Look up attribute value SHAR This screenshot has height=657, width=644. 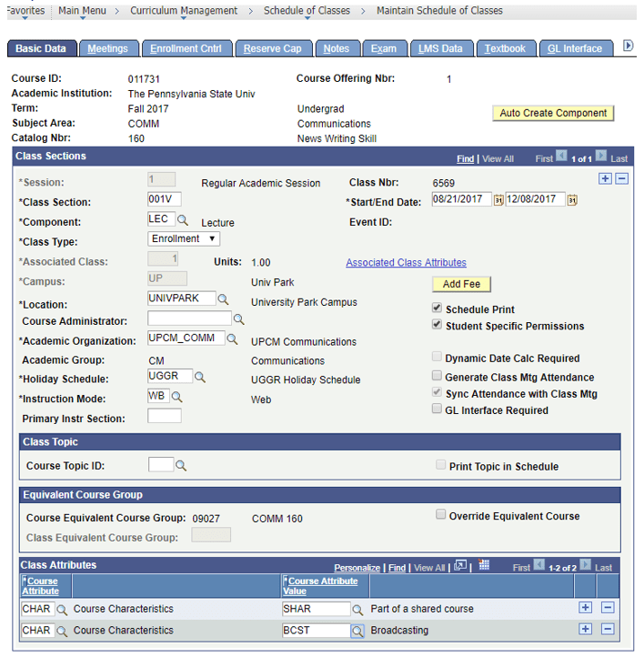tap(357, 610)
